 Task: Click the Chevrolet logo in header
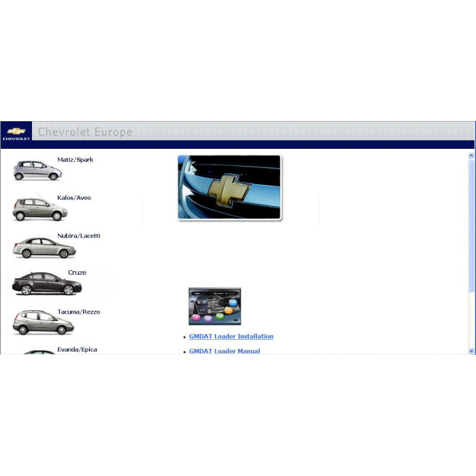tap(16, 133)
